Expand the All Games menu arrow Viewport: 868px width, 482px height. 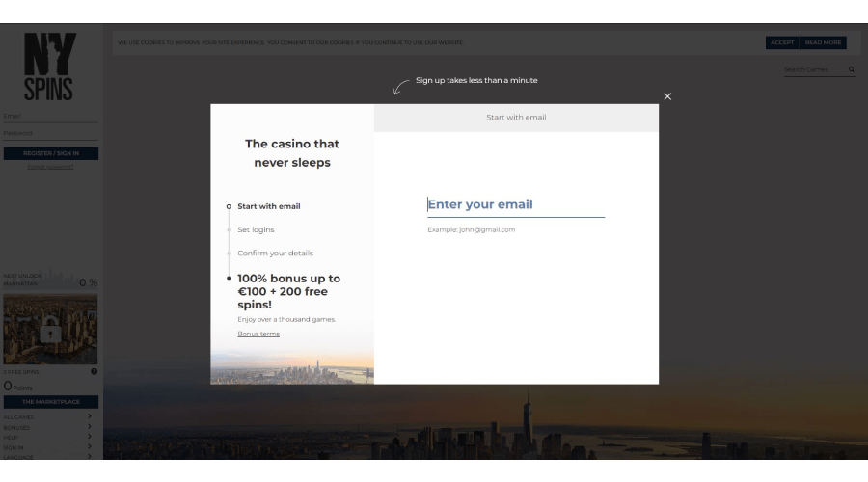tap(90, 416)
